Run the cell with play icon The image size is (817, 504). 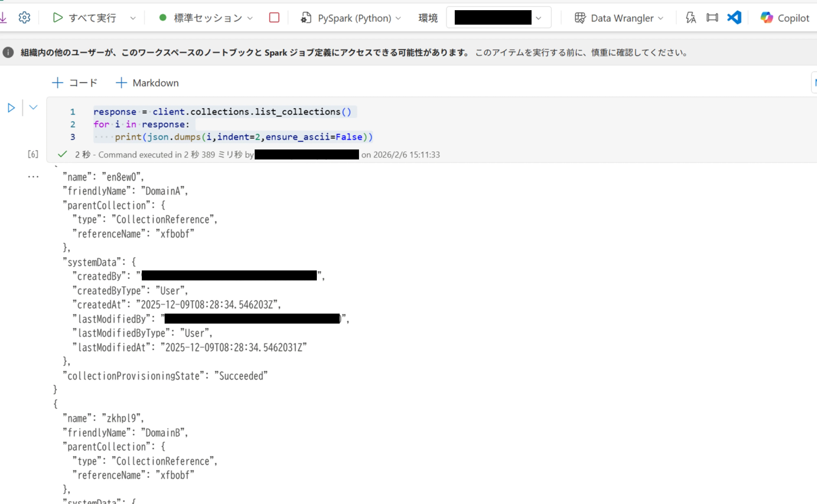(x=11, y=108)
